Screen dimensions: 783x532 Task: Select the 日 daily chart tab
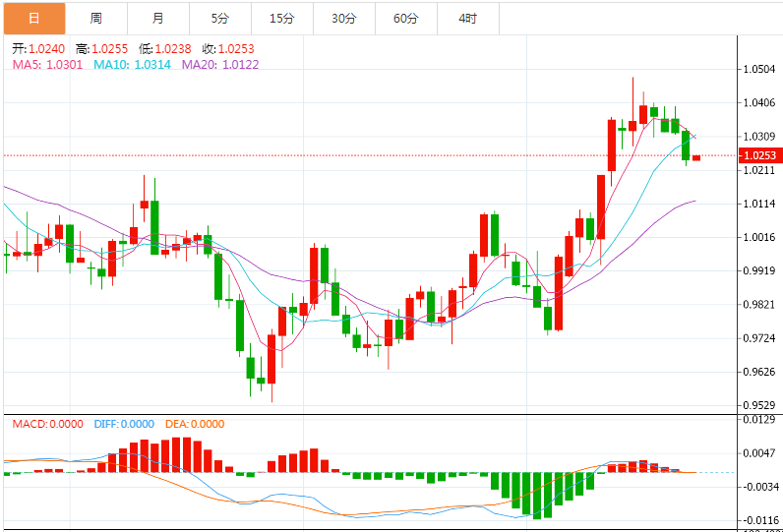click(x=34, y=19)
